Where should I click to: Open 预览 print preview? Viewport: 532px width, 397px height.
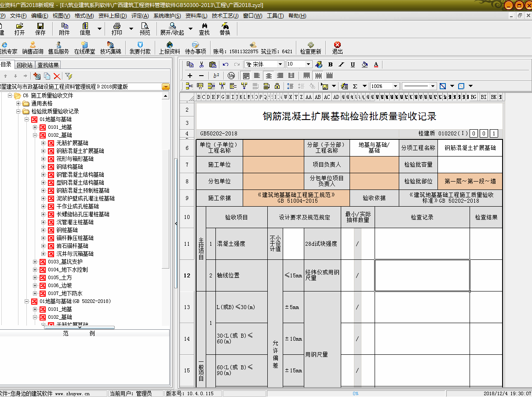click(x=145, y=29)
